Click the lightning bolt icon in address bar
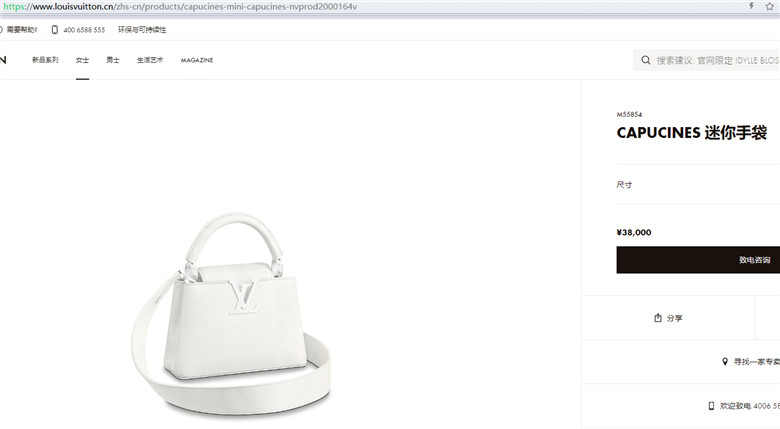 (x=751, y=6)
